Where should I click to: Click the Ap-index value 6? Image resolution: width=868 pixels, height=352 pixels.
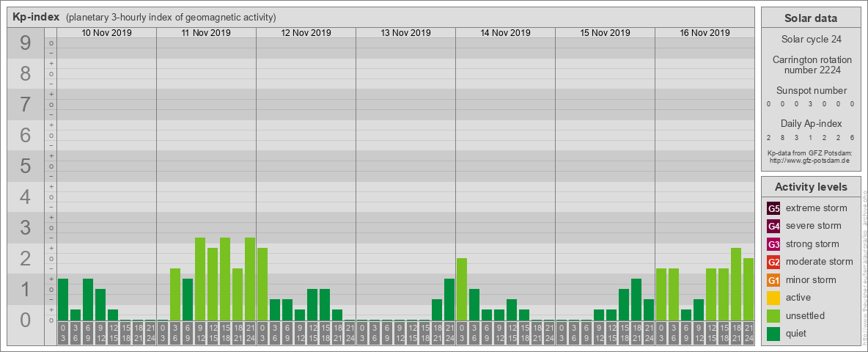click(x=851, y=137)
